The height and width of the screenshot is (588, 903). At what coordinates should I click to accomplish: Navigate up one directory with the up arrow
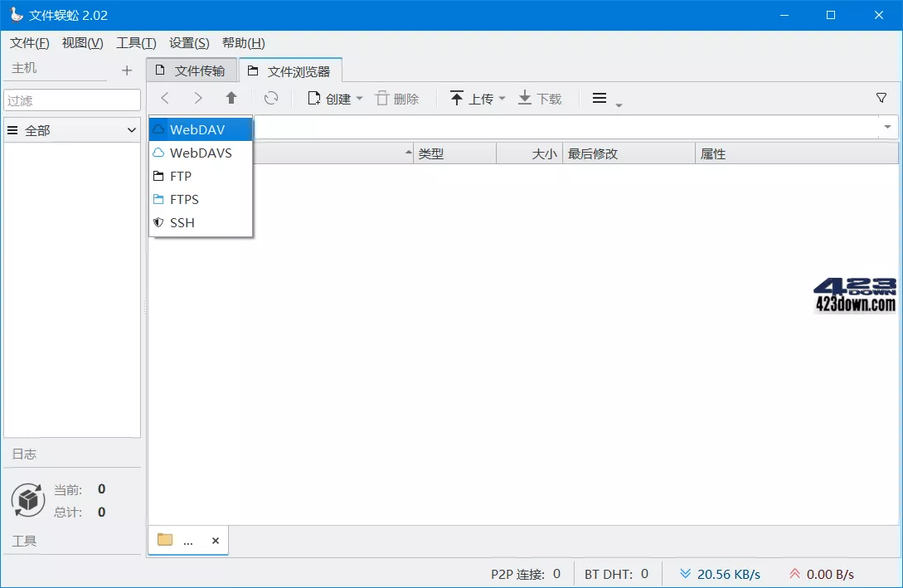(231, 98)
